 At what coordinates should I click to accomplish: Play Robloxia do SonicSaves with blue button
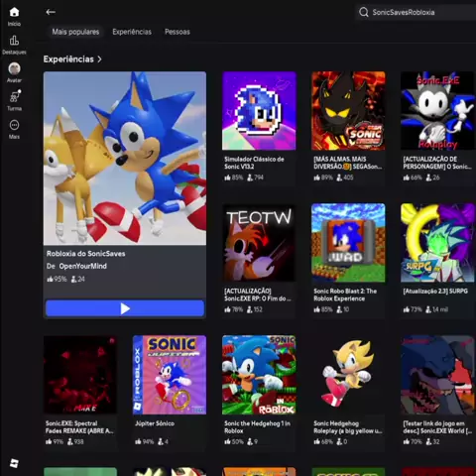tap(125, 308)
